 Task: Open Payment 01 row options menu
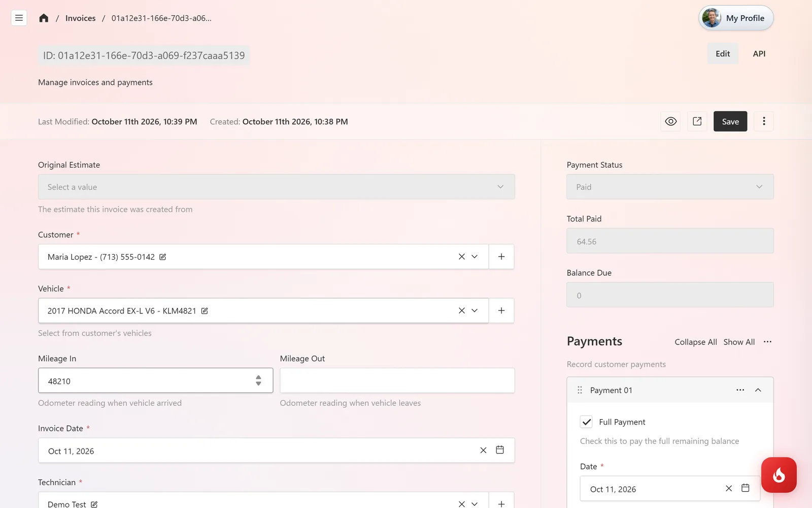click(x=740, y=390)
